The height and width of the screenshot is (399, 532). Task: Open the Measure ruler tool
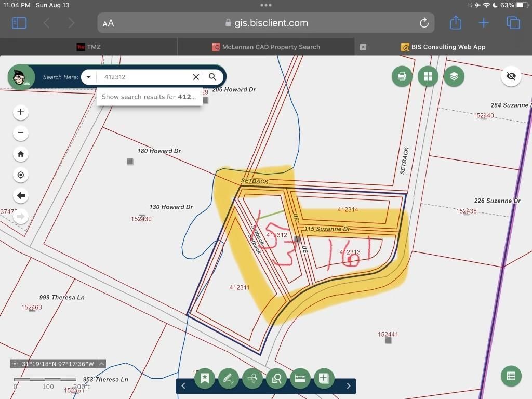tap(300, 378)
